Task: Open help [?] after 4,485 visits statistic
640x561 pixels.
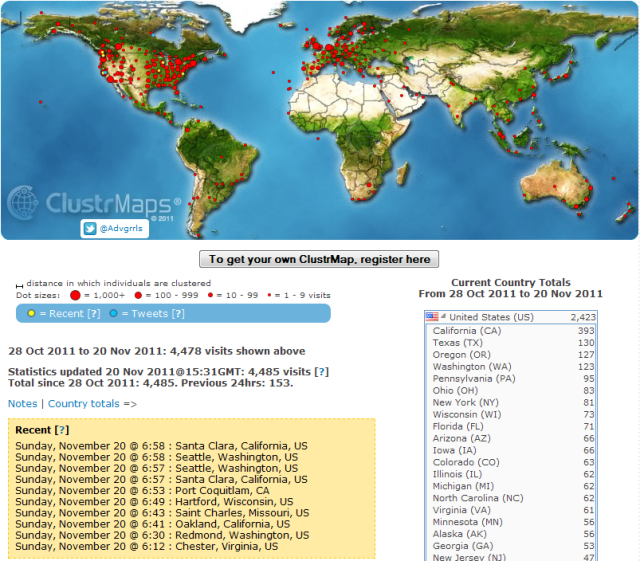Action: pyautogui.click(x=322, y=371)
